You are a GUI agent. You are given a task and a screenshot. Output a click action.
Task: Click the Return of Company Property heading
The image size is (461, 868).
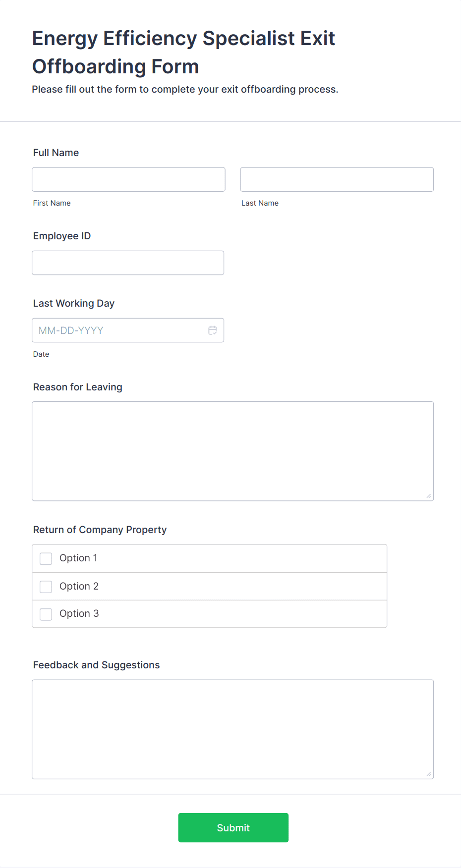(x=100, y=530)
